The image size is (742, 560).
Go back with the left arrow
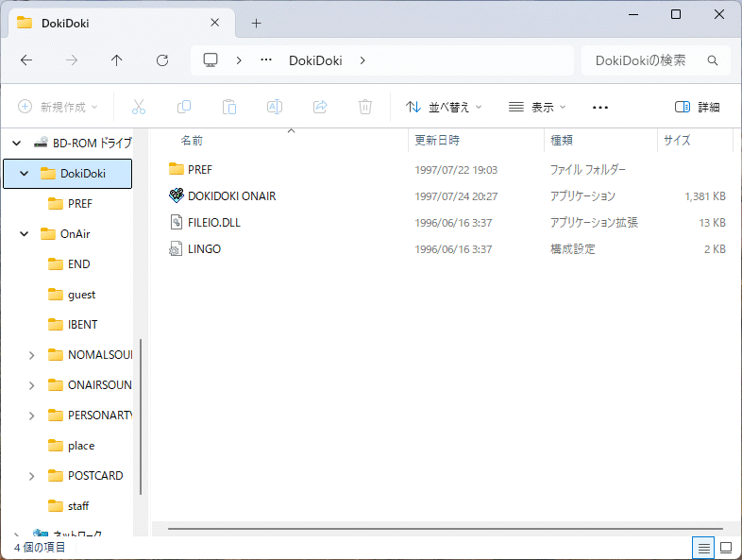pyautogui.click(x=26, y=60)
